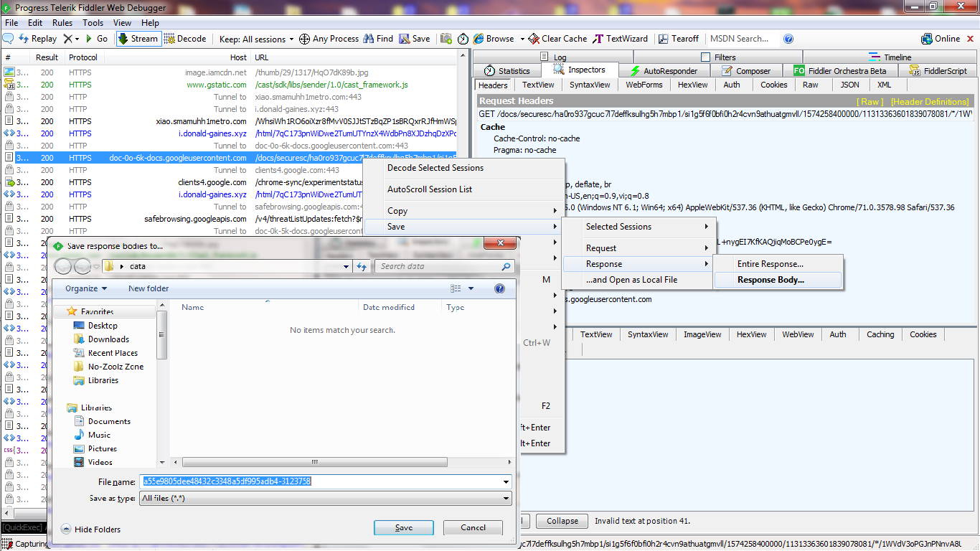Click Decode Selected Sessions menu entry
This screenshot has width=980, height=551.
(463, 168)
